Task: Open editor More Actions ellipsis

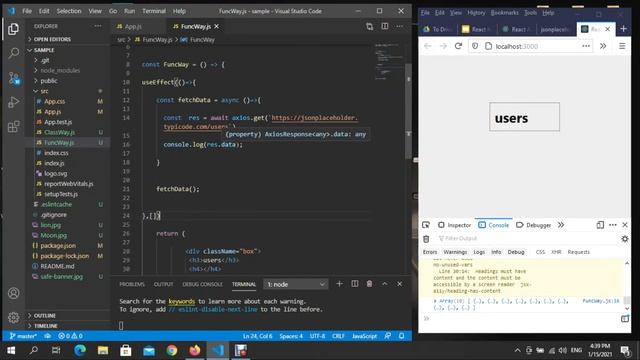Action: pyautogui.click(x=400, y=26)
